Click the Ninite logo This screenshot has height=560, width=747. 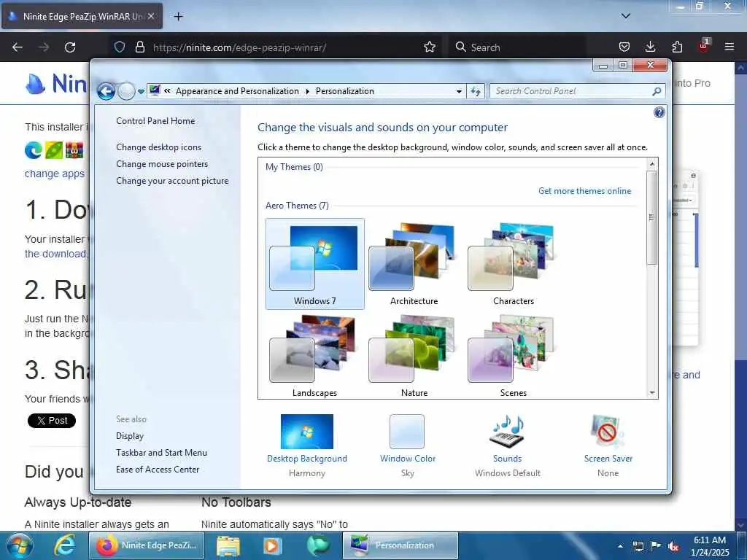(x=56, y=84)
